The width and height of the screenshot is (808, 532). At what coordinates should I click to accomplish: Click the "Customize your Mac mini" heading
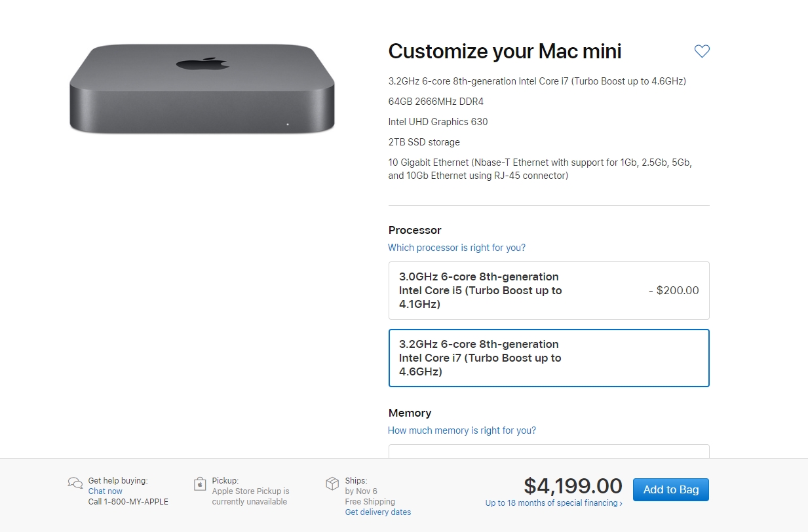tap(505, 51)
